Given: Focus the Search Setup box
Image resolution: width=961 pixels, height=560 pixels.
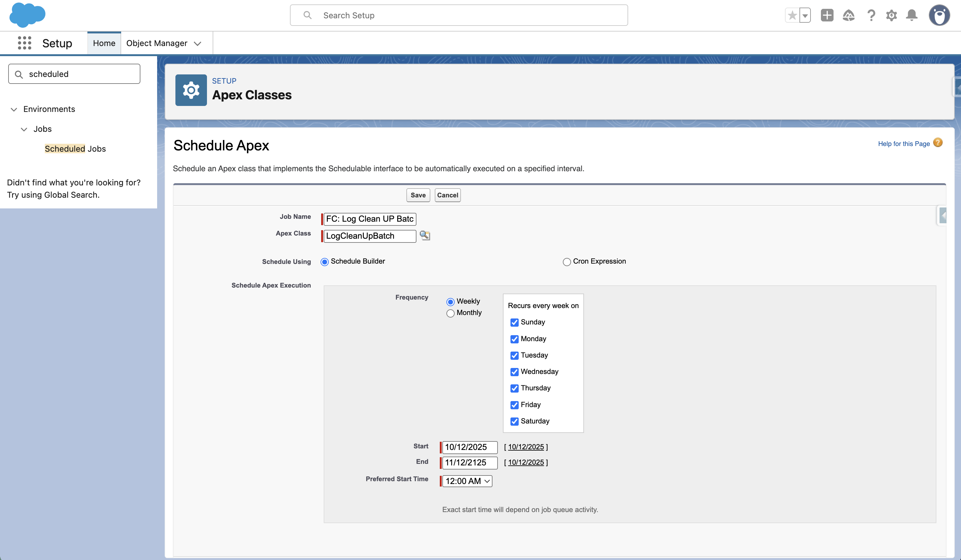Looking at the screenshot, I should pos(459,15).
